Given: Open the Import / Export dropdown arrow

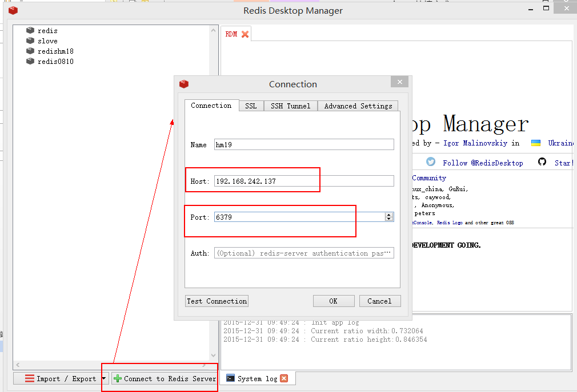Looking at the screenshot, I should click(x=103, y=378).
